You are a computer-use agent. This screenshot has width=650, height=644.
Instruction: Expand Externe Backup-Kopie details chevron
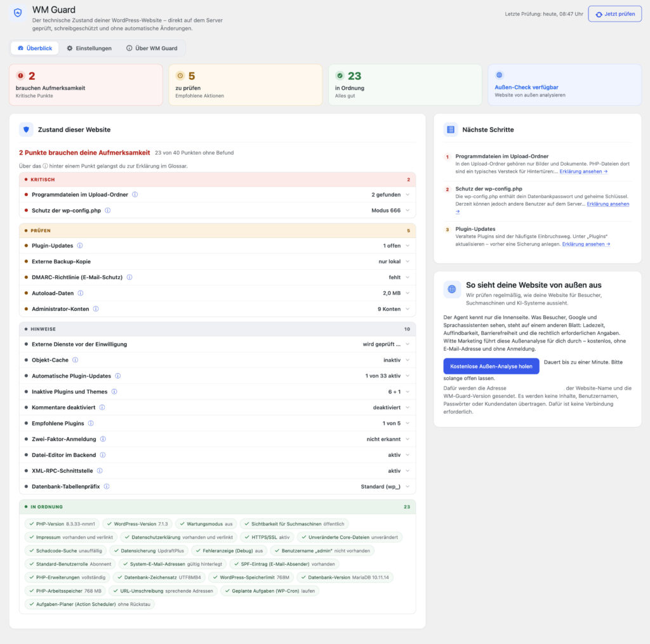click(x=408, y=261)
